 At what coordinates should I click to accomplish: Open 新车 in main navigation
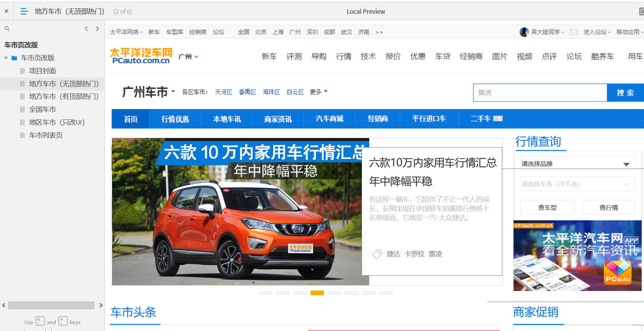coord(269,56)
